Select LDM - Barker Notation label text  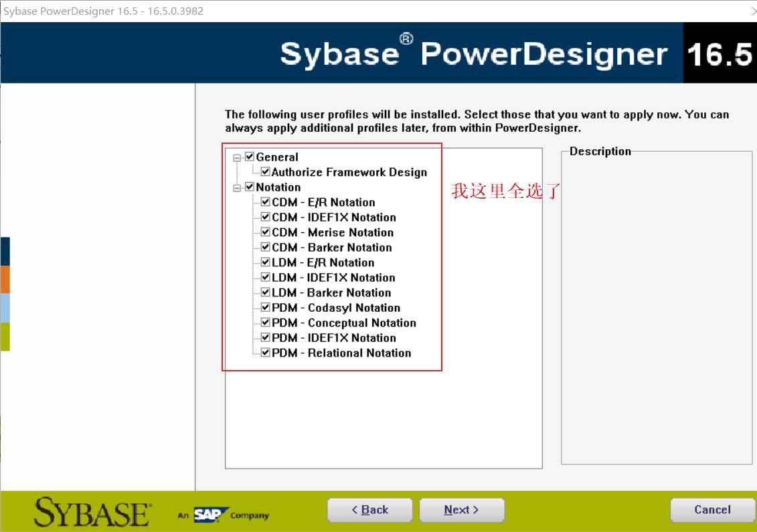click(331, 292)
